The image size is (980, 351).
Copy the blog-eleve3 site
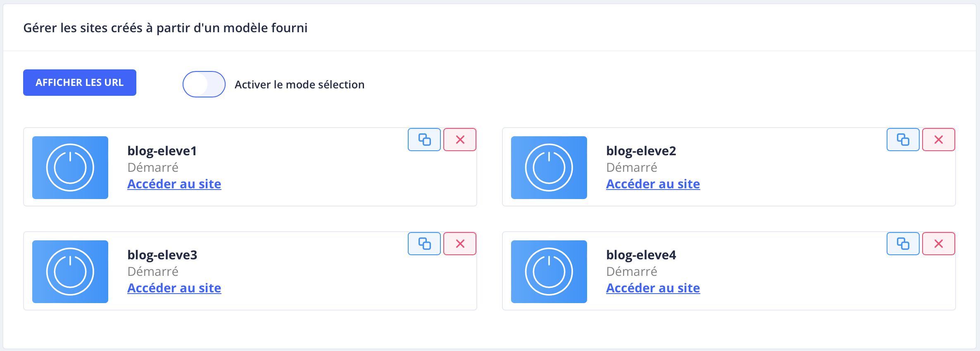[424, 244]
